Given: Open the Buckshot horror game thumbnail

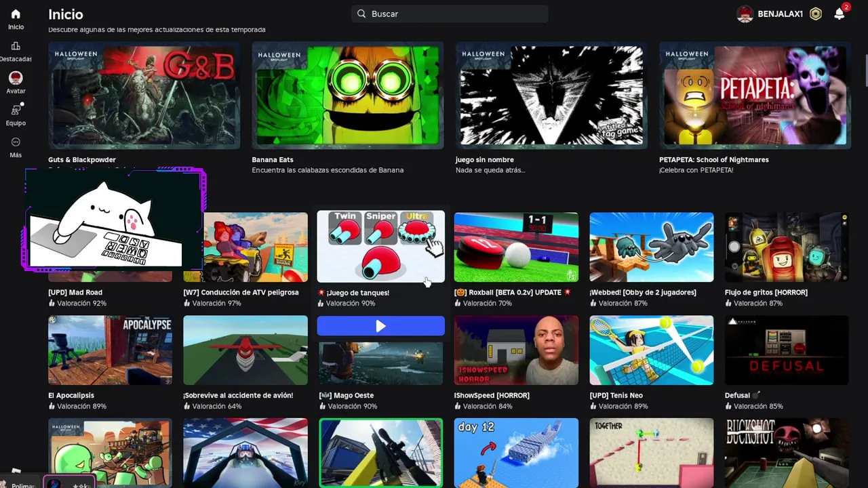Looking at the screenshot, I should 787,453.
